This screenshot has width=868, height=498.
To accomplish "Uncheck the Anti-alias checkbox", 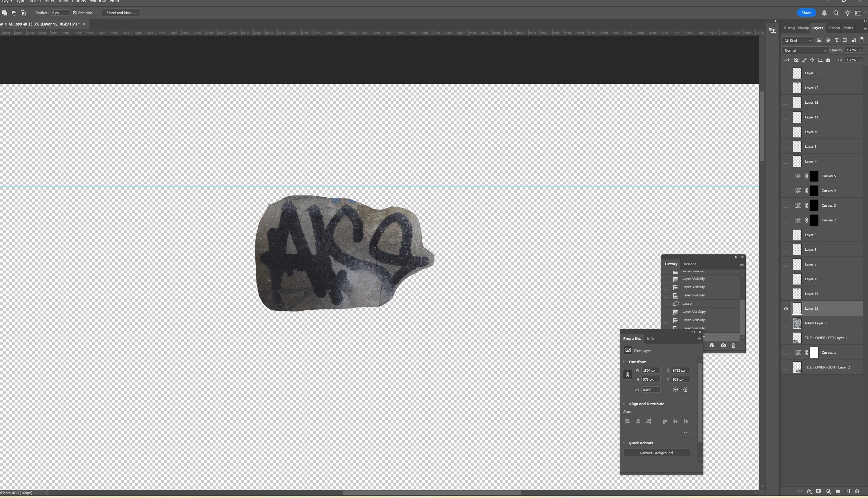I will coord(75,13).
